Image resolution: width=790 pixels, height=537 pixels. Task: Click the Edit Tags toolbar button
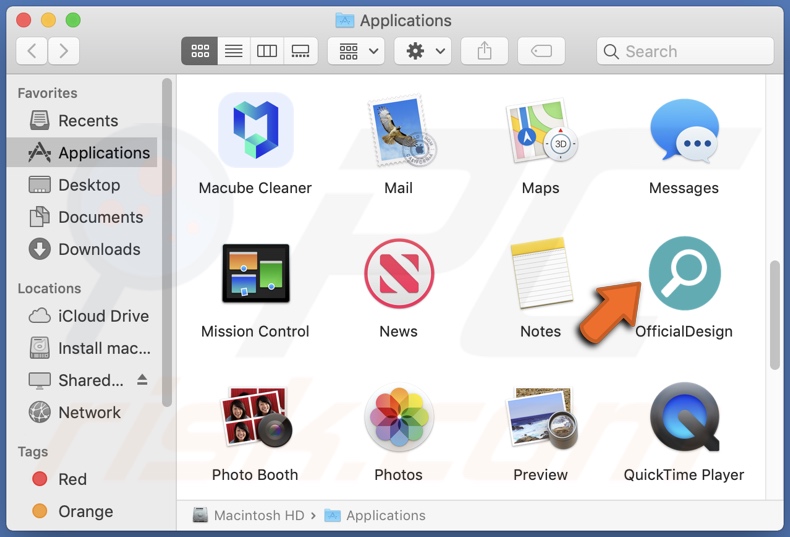coord(541,51)
